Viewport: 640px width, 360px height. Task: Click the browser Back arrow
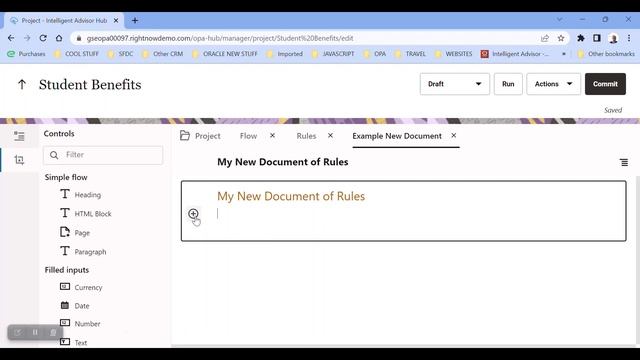pyautogui.click(x=11, y=38)
